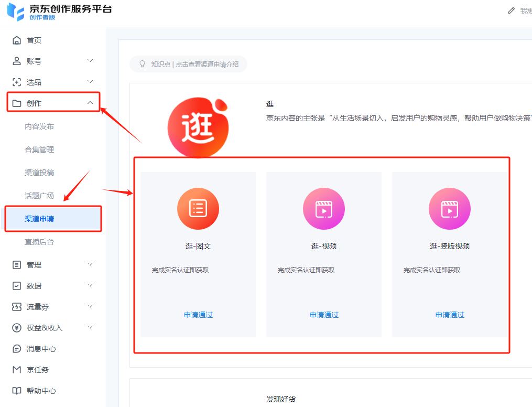Click the 首页 home icon in sidebar
This screenshot has width=532, height=407.
click(x=17, y=40)
